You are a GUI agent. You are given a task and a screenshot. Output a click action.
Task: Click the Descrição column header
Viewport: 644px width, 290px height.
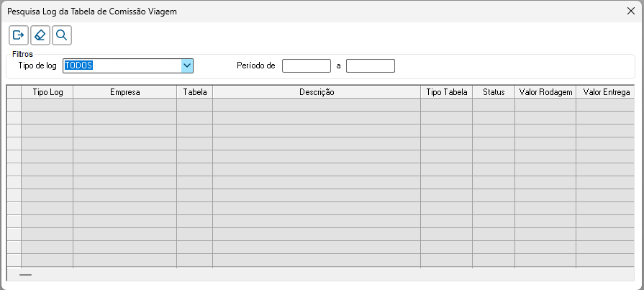pyautogui.click(x=317, y=92)
